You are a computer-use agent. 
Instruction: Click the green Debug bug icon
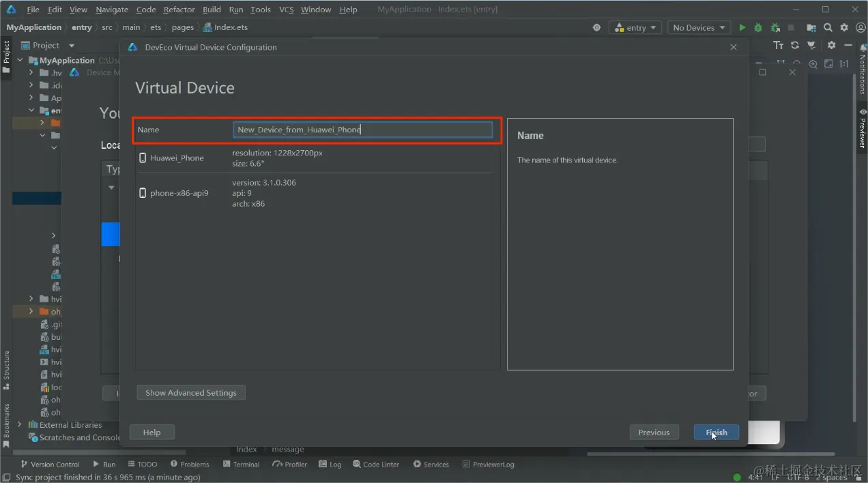point(758,28)
